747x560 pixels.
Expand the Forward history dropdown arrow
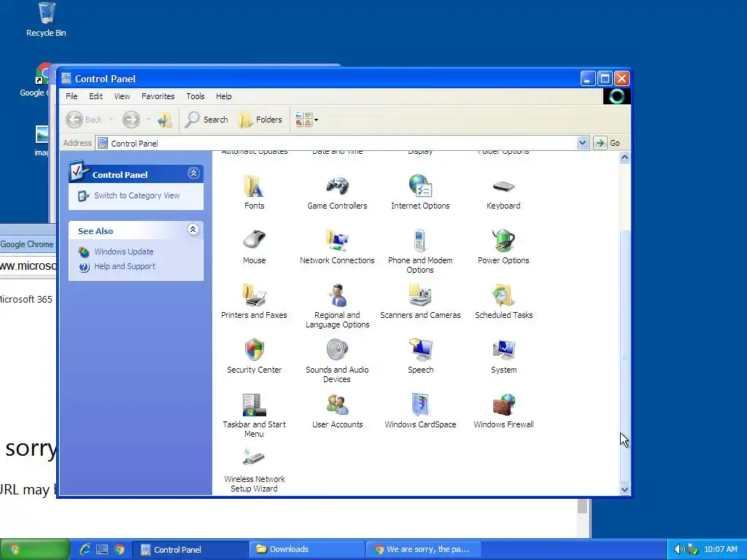point(148,120)
